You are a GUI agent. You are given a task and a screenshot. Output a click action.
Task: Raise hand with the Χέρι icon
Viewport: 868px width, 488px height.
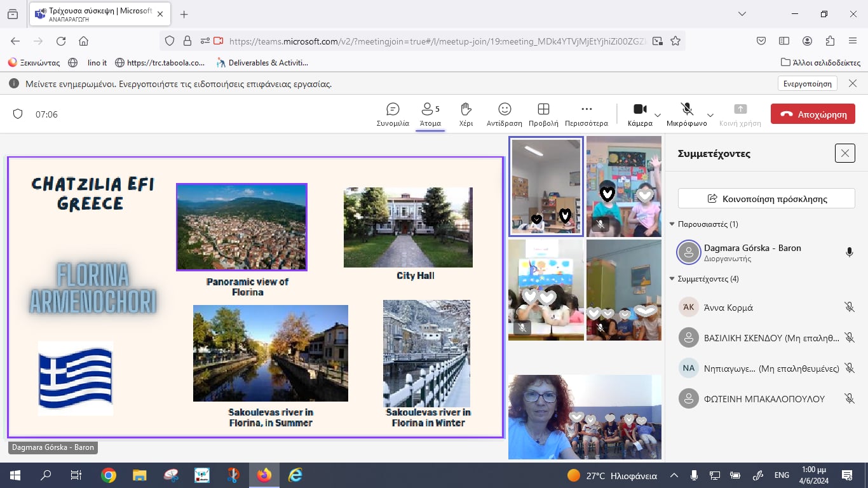tap(466, 114)
